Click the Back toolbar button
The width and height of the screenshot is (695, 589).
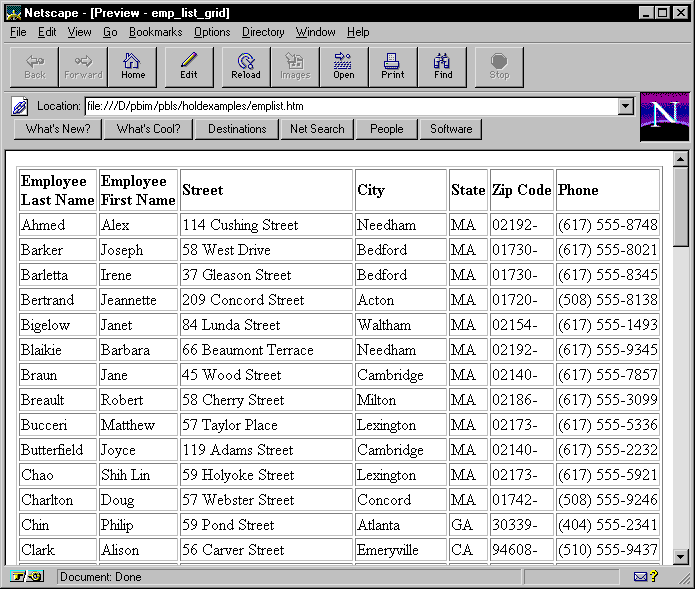click(35, 67)
